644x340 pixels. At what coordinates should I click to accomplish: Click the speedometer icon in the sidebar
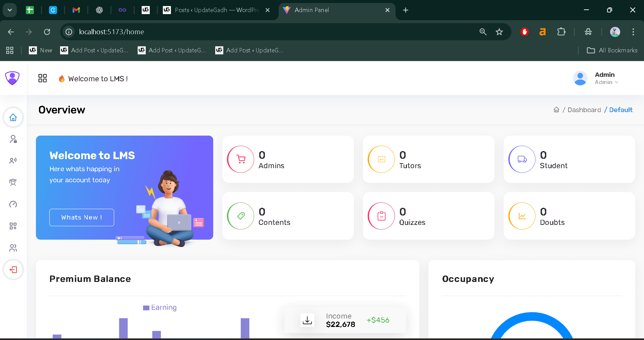pyautogui.click(x=13, y=204)
